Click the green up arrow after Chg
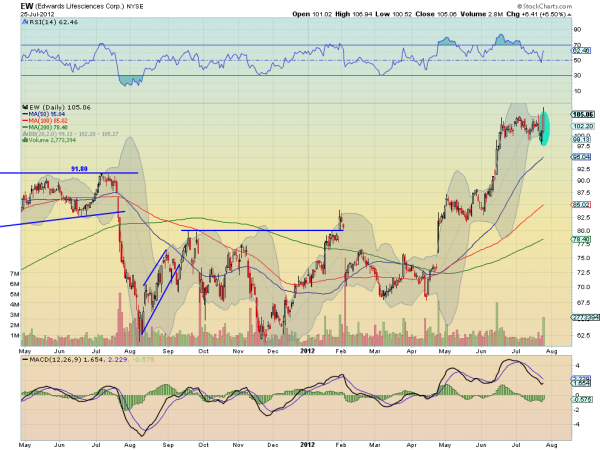Image resolution: width=600 pixels, height=450 pixels. [x=569, y=14]
